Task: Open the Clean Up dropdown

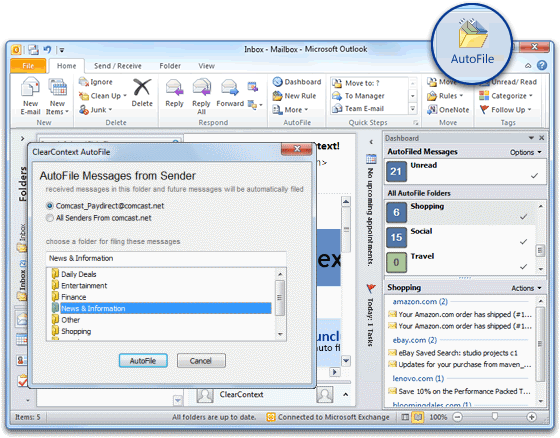Action: click(103, 96)
